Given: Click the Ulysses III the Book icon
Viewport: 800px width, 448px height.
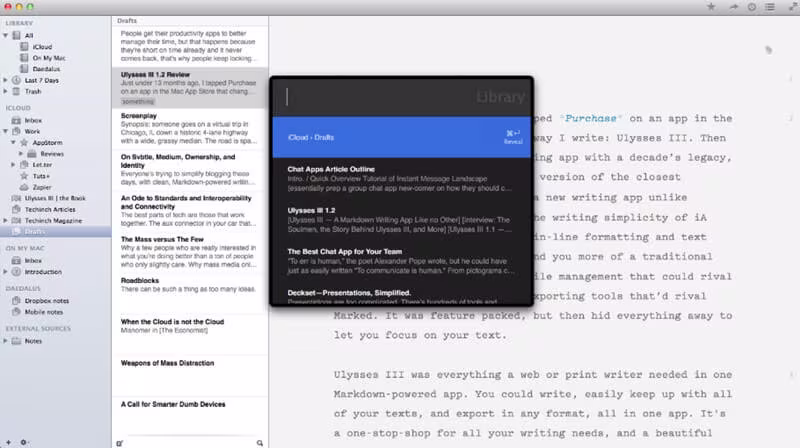Looking at the screenshot, I should click(16, 198).
